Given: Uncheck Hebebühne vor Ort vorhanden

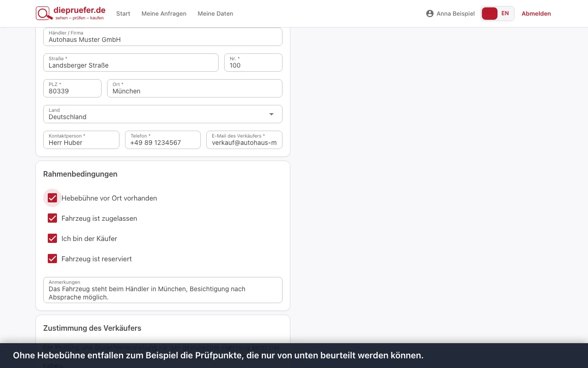Looking at the screenshot, I should [52, 198].
